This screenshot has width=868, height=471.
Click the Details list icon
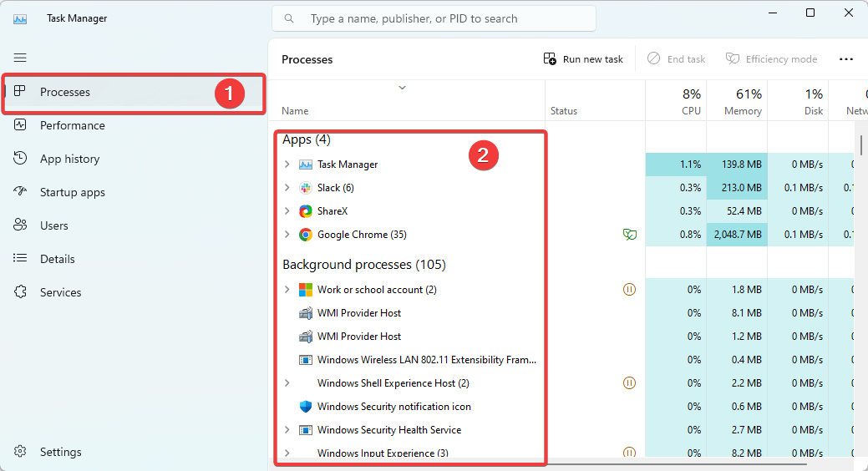click(x=20, y=258)
